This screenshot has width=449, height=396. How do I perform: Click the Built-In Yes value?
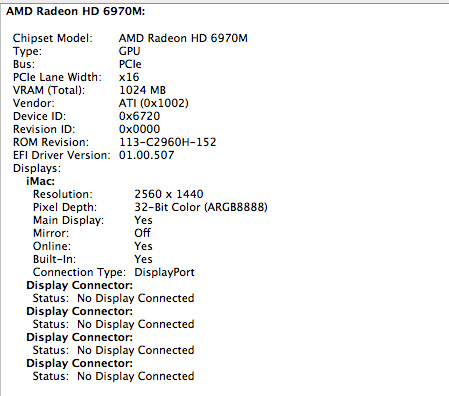pos(143,259)
